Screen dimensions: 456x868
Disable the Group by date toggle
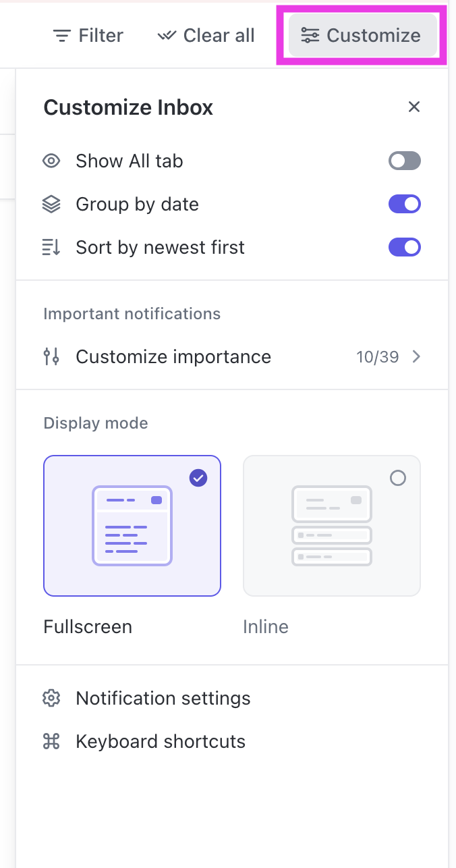[x=404, y=204]
